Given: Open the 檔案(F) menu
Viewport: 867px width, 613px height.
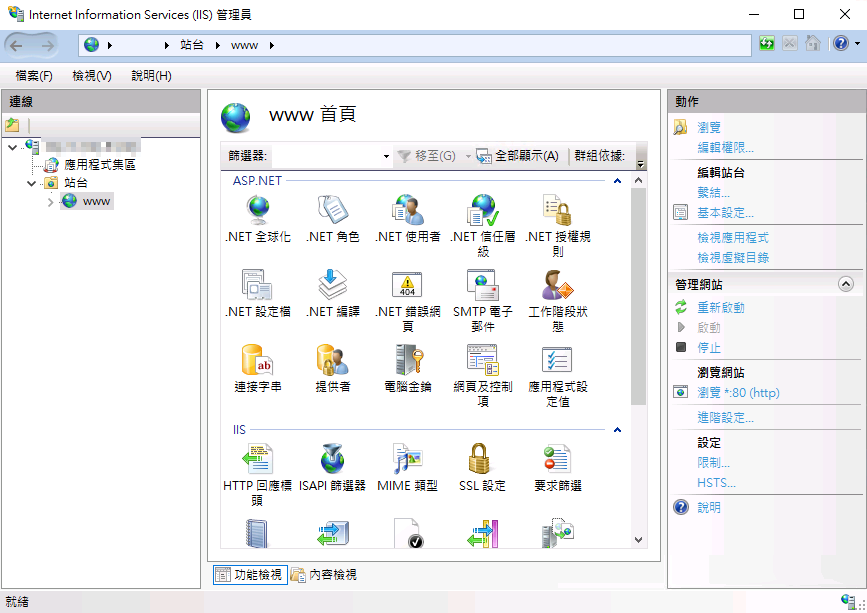Looking at the screenshot, I should click(34, 76).
